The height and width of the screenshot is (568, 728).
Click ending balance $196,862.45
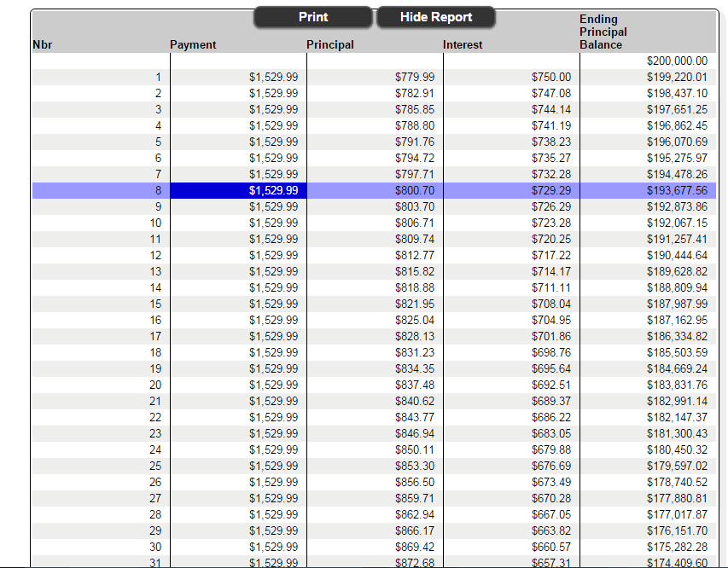pos(677,125)
